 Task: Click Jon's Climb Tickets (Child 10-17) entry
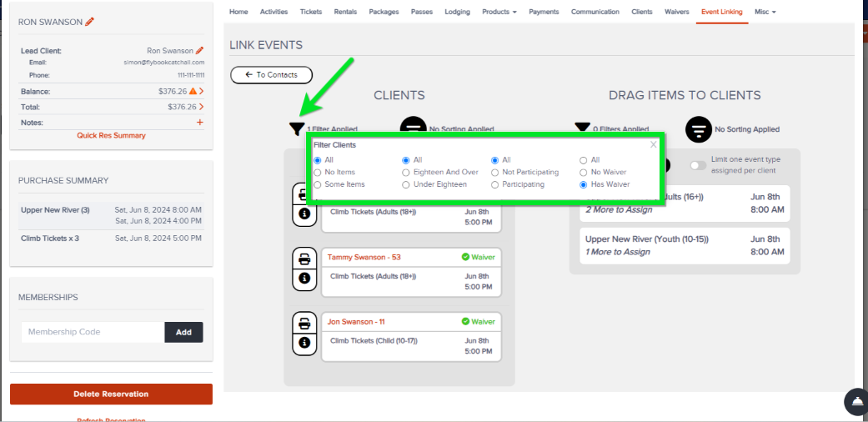411,346
